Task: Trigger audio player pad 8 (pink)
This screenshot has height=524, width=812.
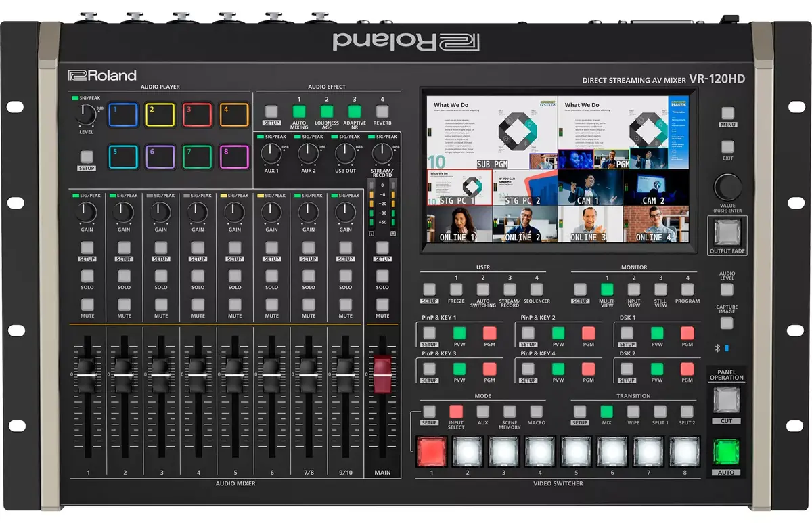Action: (234, 157)
